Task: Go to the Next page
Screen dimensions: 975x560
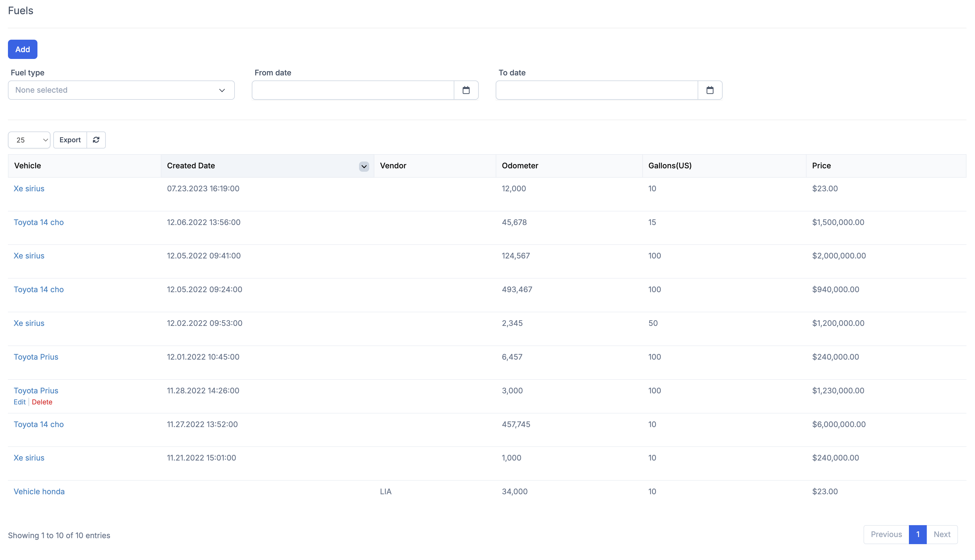Action: 942,534
